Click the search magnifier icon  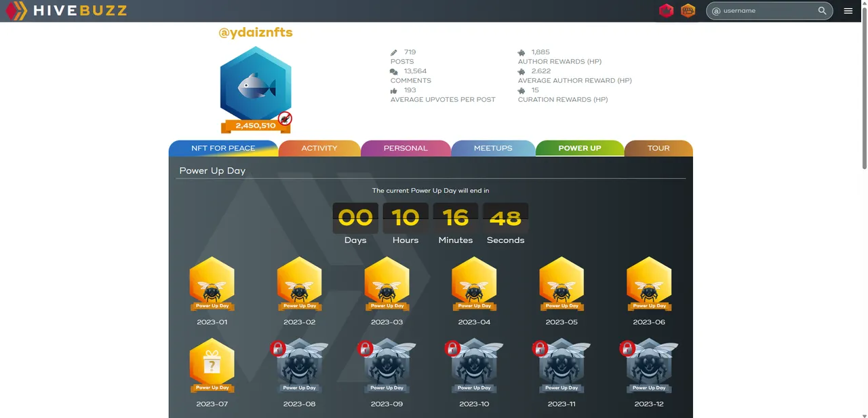(x=822, y=11)
